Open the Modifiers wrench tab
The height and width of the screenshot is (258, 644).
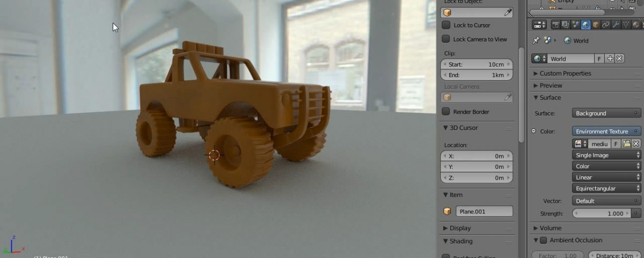click(616, 25)
